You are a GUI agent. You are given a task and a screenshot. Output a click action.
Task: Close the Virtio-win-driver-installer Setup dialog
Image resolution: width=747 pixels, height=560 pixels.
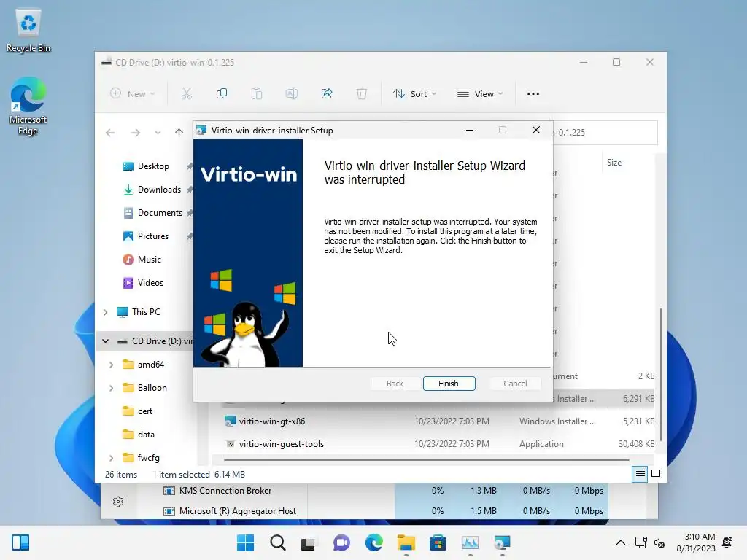(536, 130)
